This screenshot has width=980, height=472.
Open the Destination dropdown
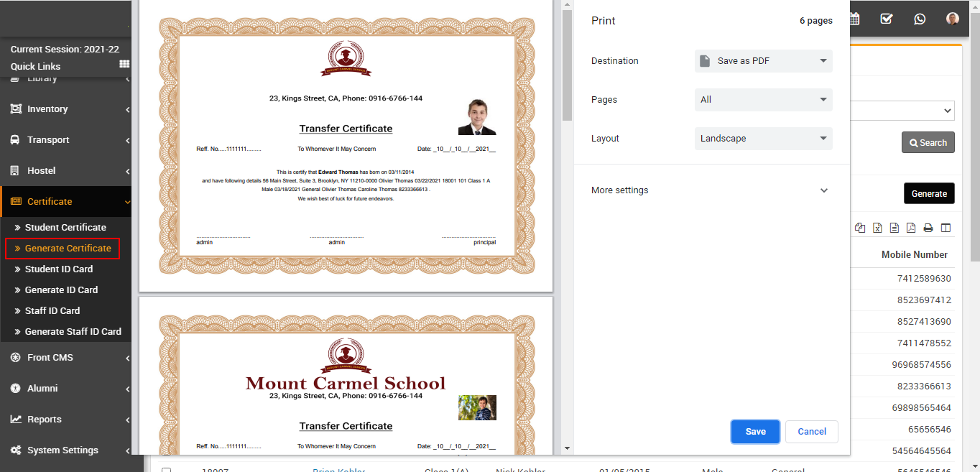coord(763,61)
